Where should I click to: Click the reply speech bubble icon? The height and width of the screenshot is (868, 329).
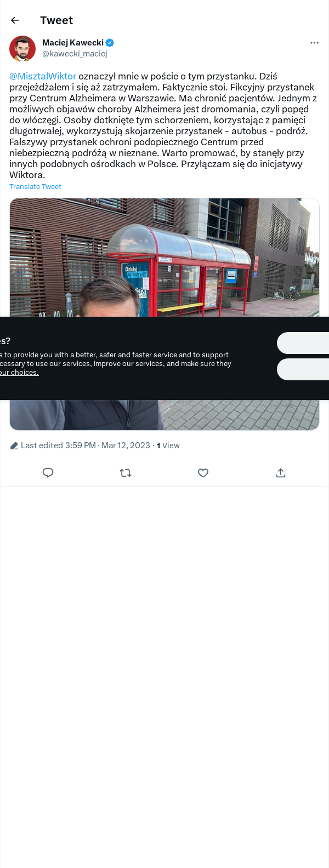coord(48,473)
